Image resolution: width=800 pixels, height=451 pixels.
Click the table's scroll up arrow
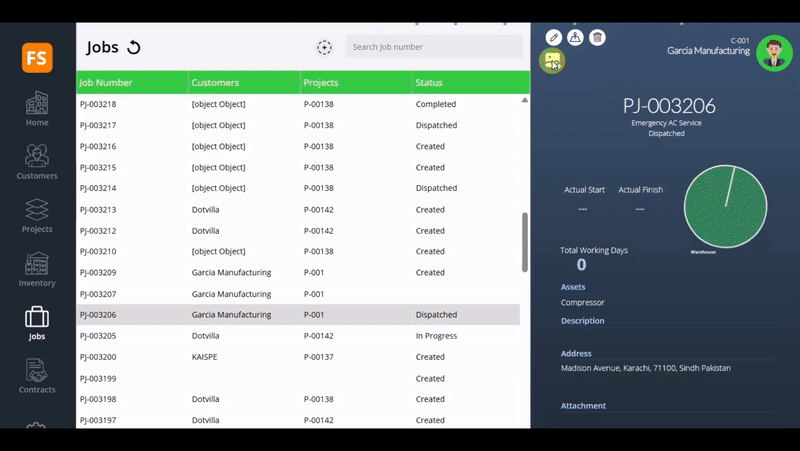525,100
